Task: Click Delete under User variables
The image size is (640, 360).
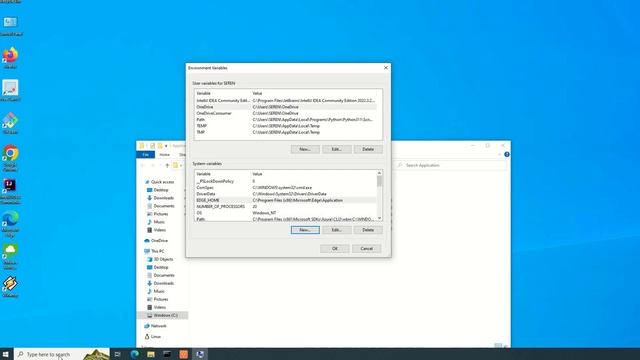Action: click(368, 149)
